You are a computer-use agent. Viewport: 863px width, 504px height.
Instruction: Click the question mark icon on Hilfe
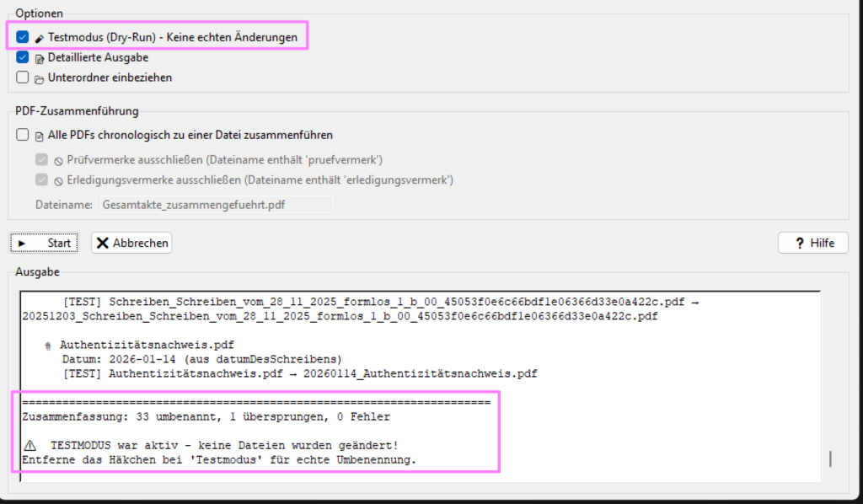click(x=799, y=243)
